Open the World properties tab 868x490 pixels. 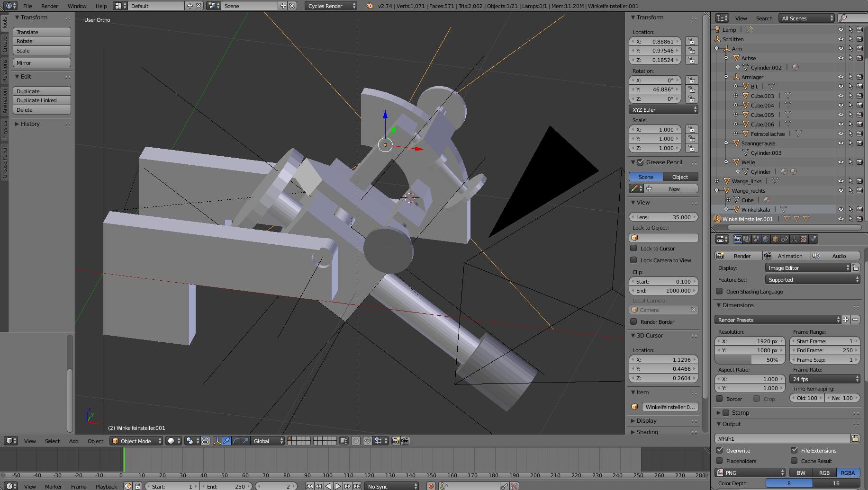pyautogui.click(x=766, y=239)
